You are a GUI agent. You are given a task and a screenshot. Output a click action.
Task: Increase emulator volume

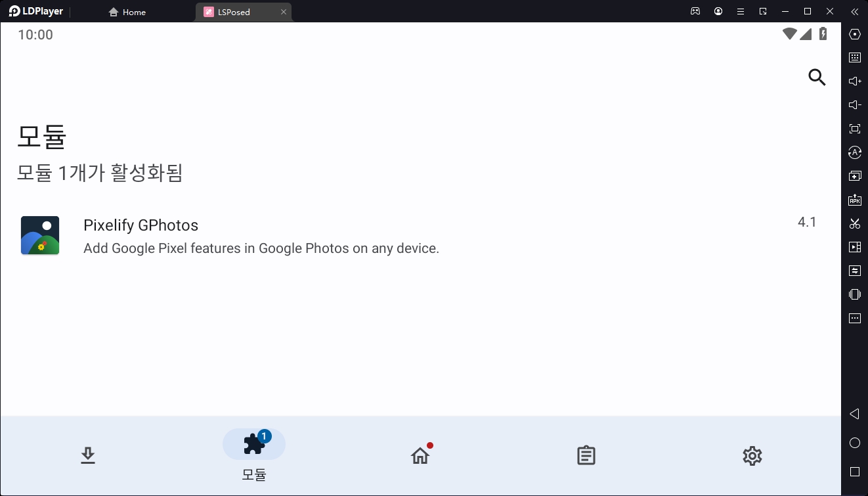pos(855,81)
